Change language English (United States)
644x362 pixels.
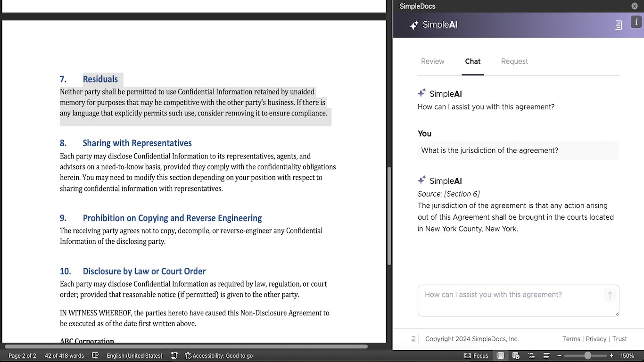pyautogui.click(x=134, y=355)
